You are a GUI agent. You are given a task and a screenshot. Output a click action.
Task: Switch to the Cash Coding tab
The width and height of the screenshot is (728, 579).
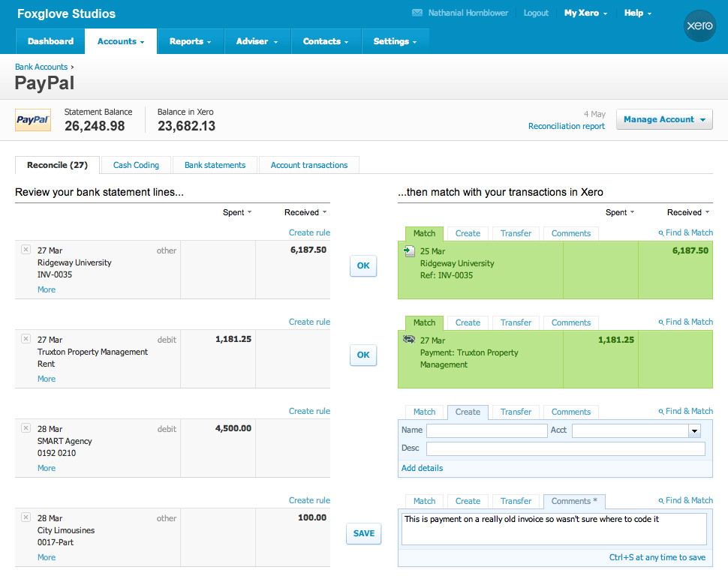tap(136, 165)
